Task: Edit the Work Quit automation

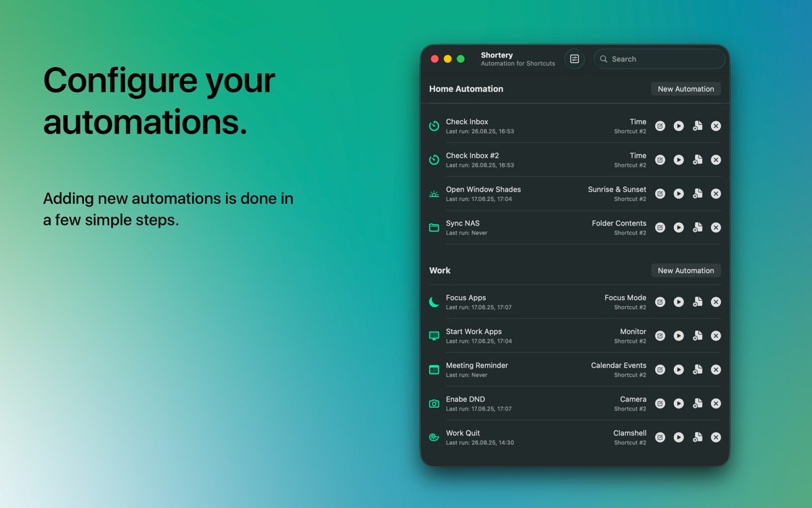Action: click(660, 438)
